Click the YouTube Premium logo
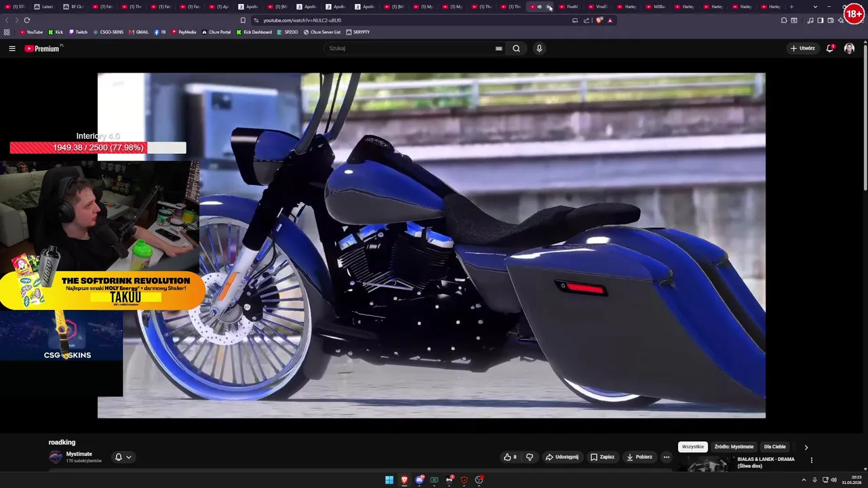Viewport: 868px width, 488px height. (x=43, y=48)
